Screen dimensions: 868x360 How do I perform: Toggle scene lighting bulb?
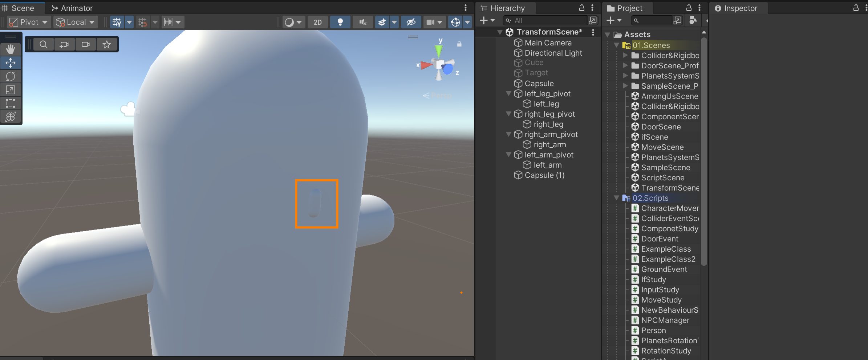(340, 22)
